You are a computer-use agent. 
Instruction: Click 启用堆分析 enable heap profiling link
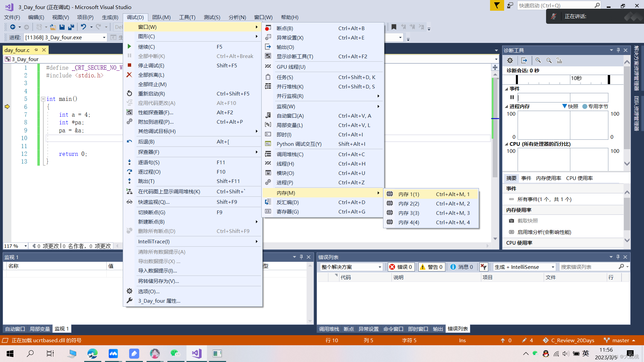pos(544,232)
